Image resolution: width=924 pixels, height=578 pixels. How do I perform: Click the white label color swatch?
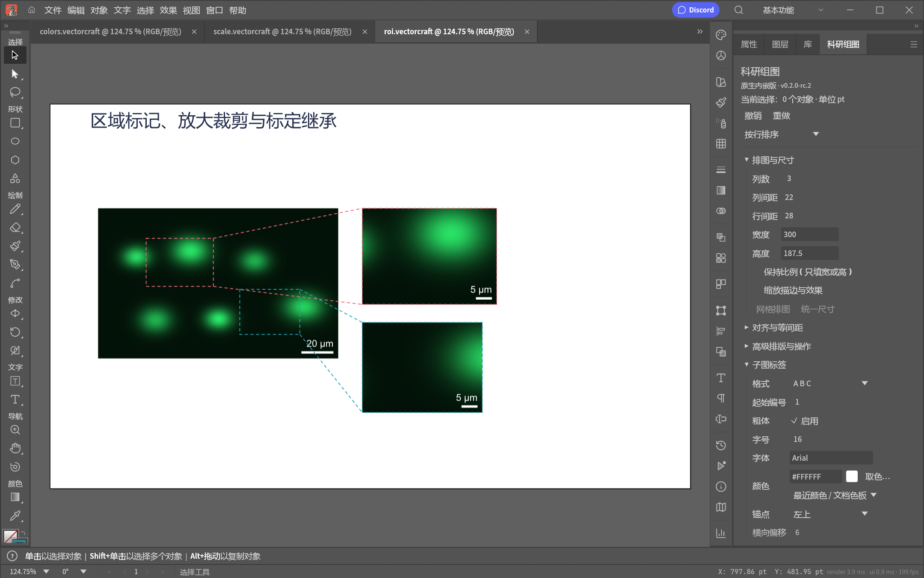852,477
